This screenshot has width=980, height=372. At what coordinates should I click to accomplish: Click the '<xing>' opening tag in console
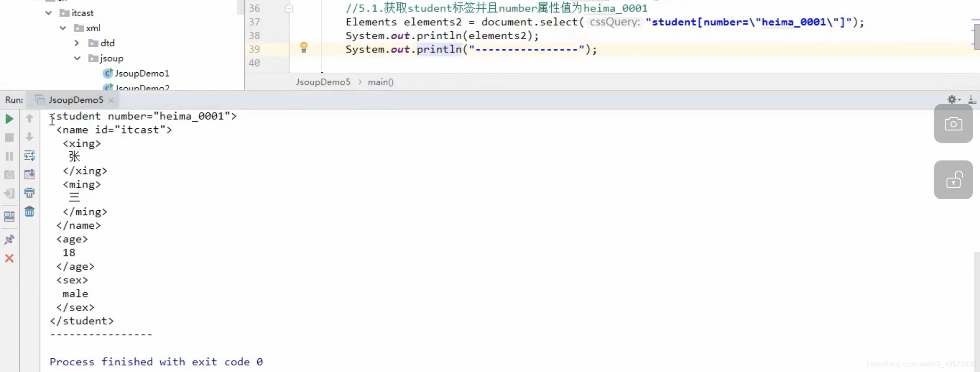[x=82, y=143]
